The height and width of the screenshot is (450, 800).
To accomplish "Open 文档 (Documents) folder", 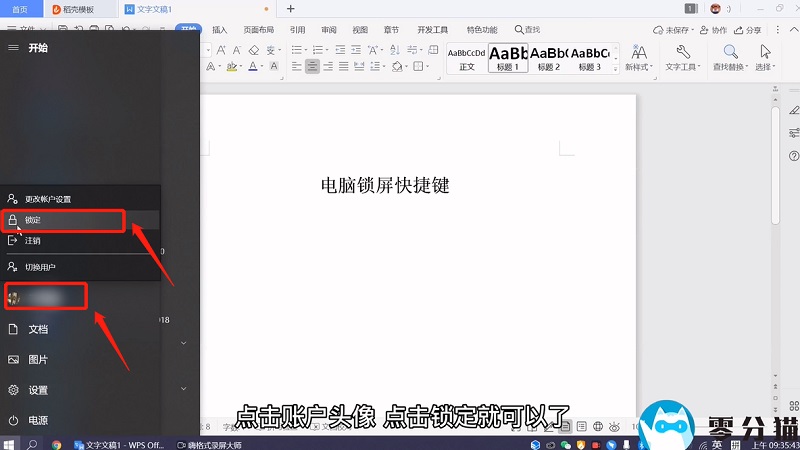I will coord(37,329).
